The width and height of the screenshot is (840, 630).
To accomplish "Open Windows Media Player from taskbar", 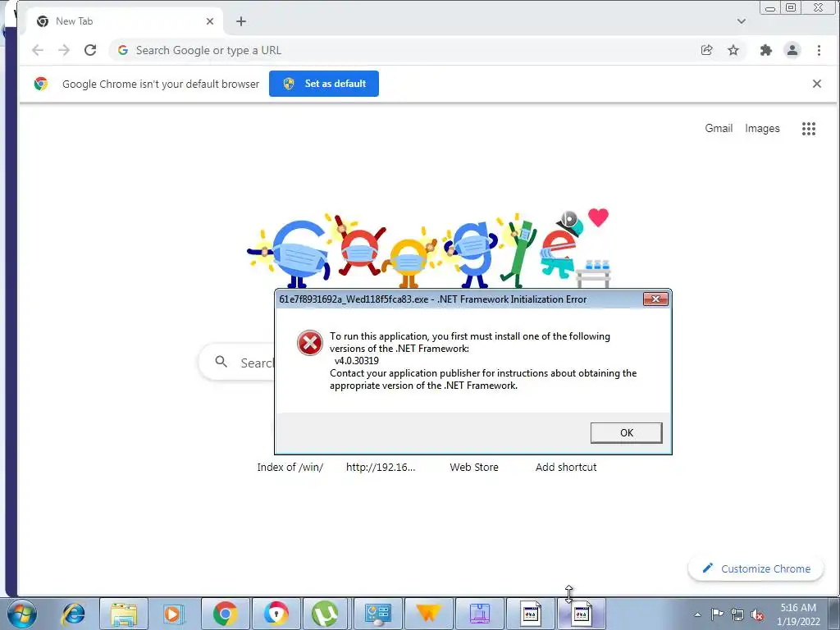I will tap(173, 614).
